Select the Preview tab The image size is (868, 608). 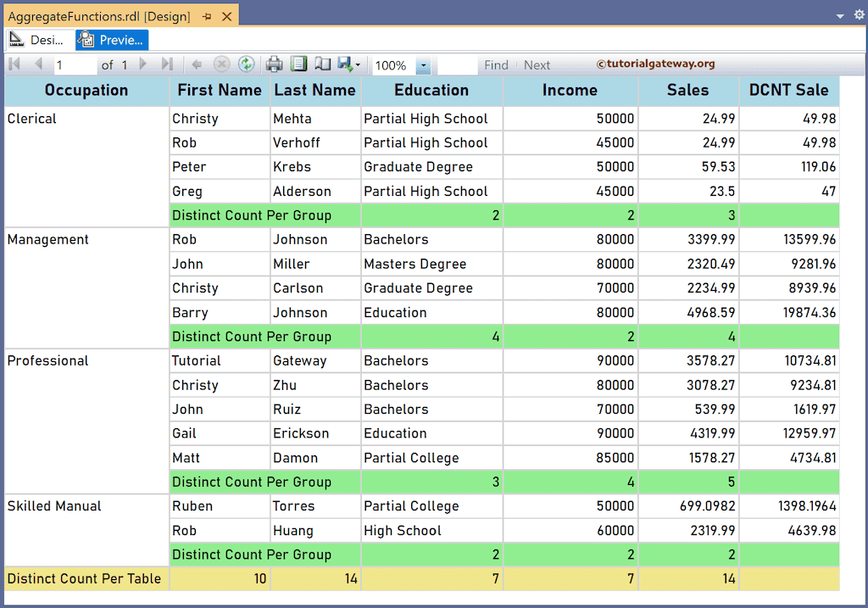coord(111,39)
